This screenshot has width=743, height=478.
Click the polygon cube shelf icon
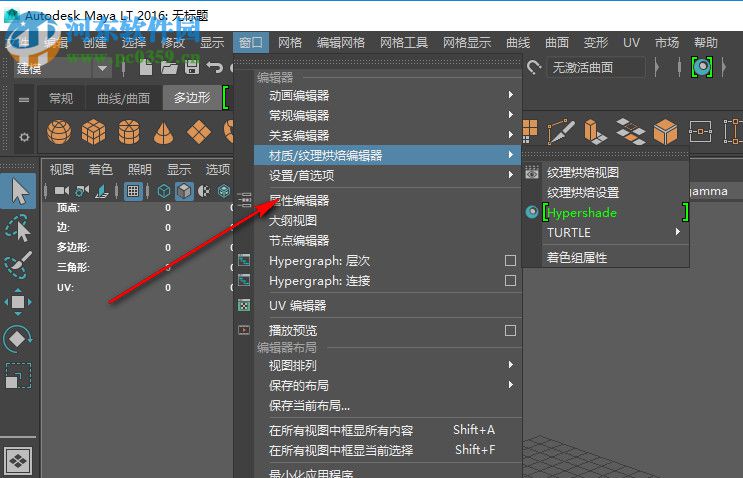point(93,132)
